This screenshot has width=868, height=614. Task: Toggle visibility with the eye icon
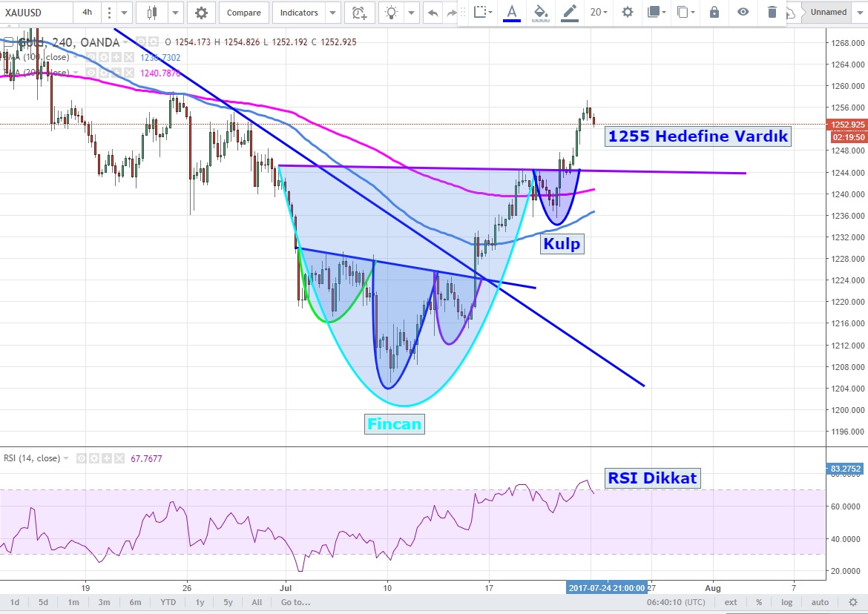[743, 12]
